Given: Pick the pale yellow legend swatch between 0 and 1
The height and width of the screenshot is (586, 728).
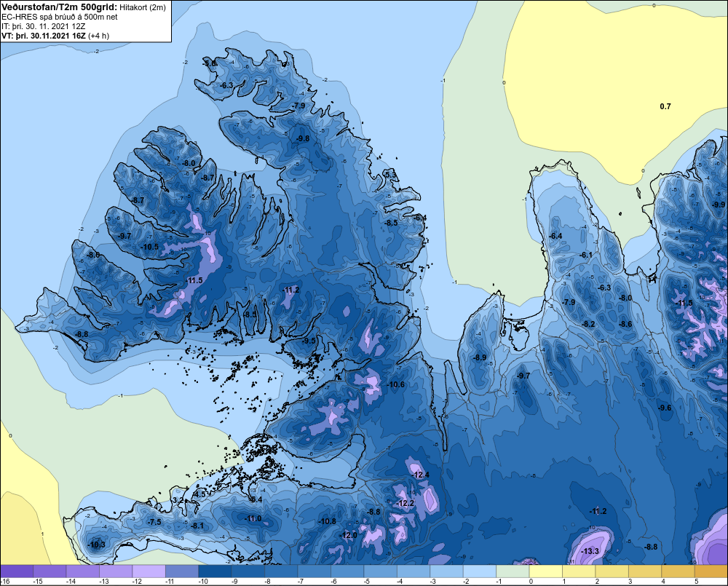Looking at the screenshot, I should point(546,571).
